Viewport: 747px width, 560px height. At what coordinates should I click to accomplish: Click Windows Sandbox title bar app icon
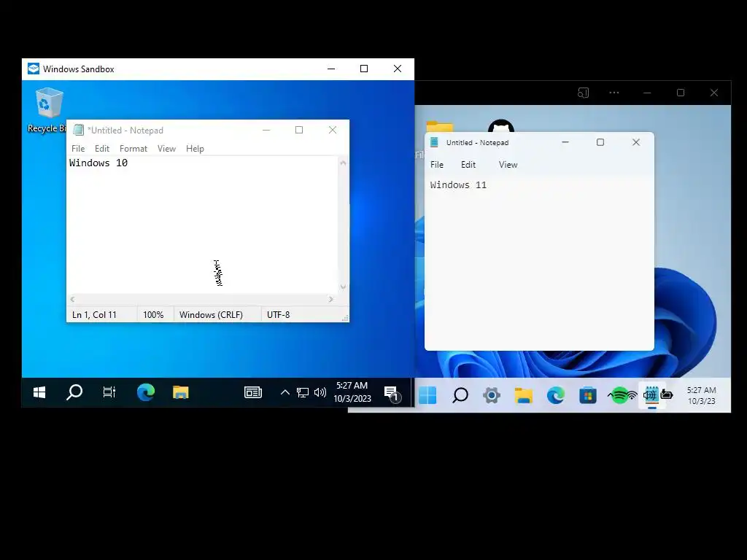34,69
